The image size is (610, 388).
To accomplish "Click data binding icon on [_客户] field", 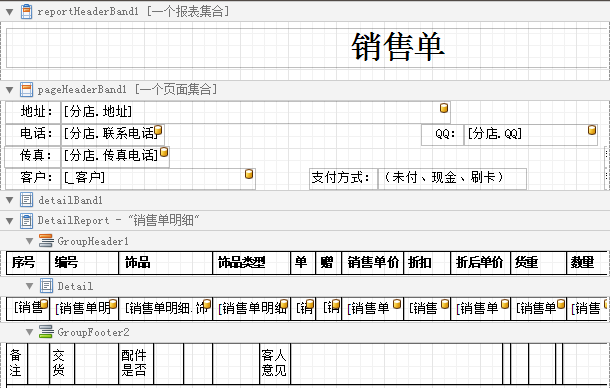I will coord(249,174).
